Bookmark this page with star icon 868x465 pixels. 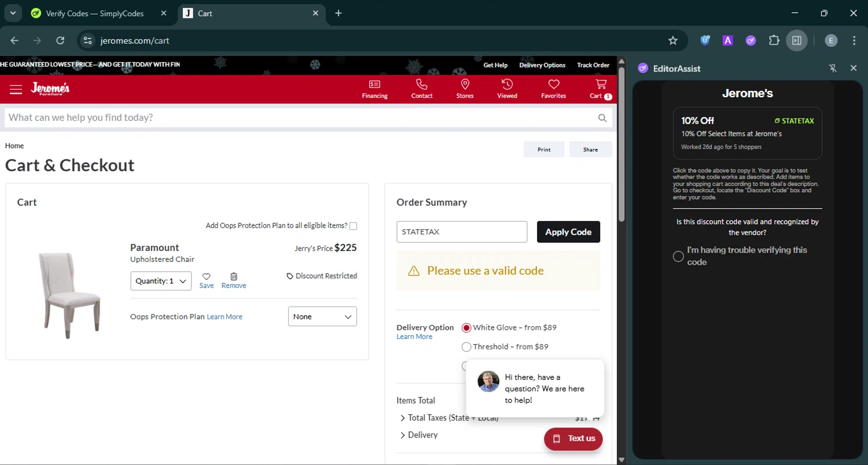(672, 40)
